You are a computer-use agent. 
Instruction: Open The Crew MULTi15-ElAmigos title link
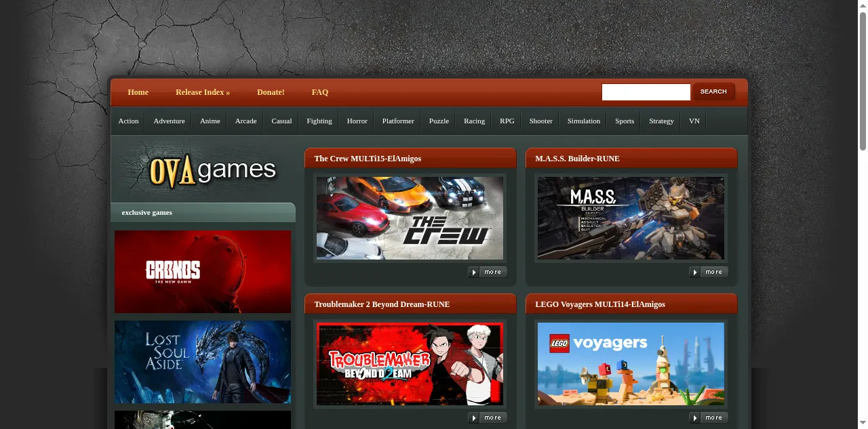click(x=368, y=159)
